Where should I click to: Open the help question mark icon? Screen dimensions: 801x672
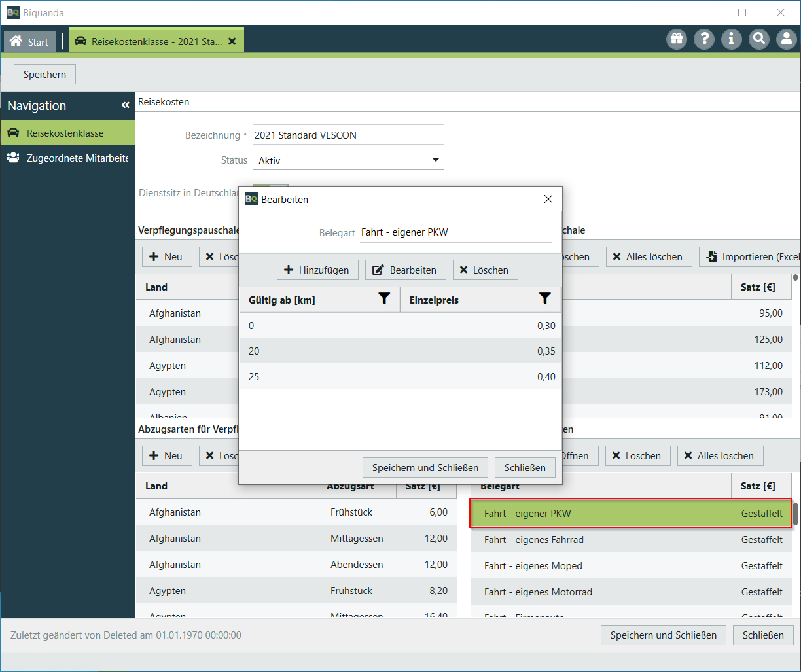704,39
